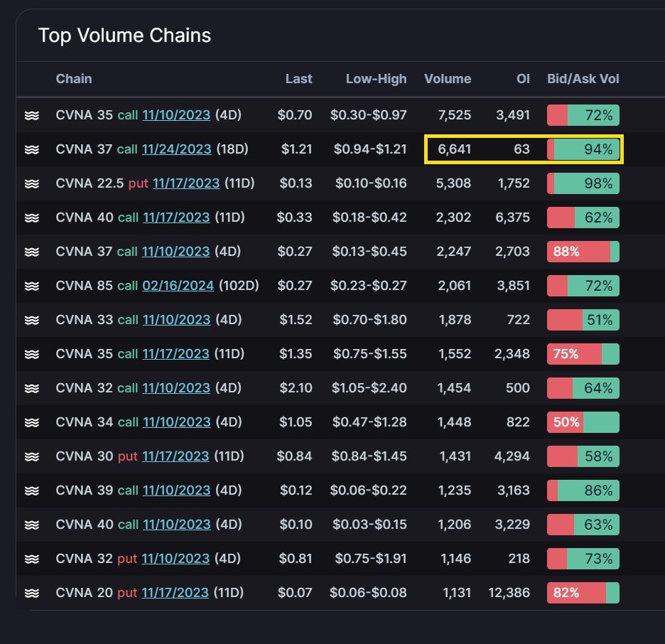Click the range $1.05-$2.40

tap(369, 388)
